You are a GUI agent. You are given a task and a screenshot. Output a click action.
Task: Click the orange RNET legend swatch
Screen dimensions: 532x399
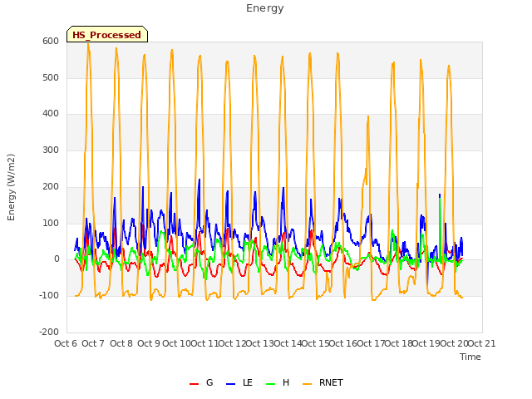pyautogui.click(x=307, y=384)
